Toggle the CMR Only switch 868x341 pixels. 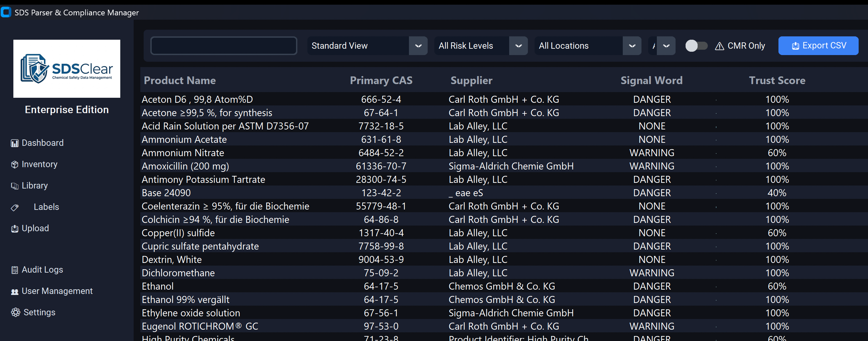coord(696,46)
